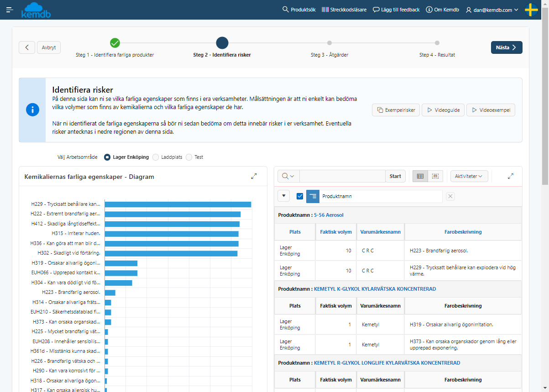Switch to grid table view
Image resolution: width=549 pixels, height=392 pixels.
[x=420, y=176]
